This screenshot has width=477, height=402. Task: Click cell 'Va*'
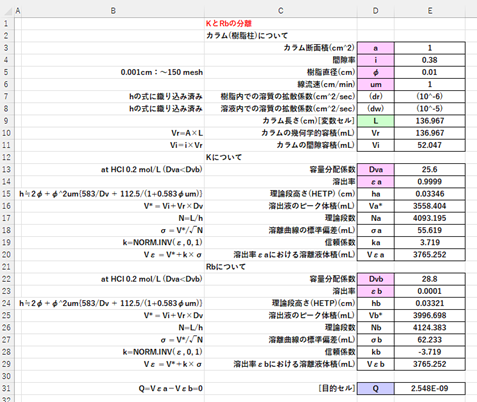coord(376,206)
